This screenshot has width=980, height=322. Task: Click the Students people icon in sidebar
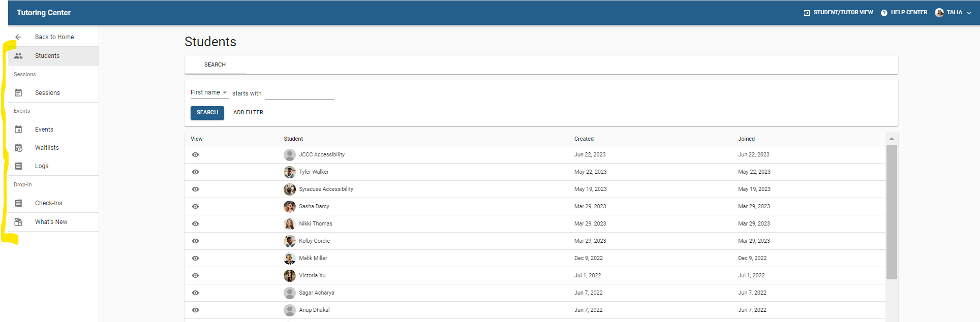click(x=18, y=56)
